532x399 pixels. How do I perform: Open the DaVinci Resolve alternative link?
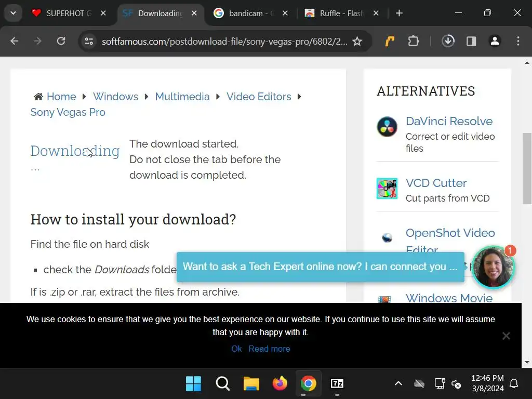(449, 121)
